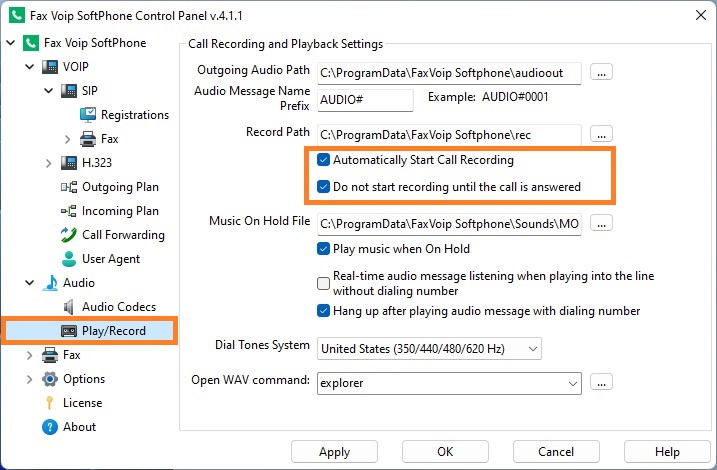Click the User Agent person icon
Image resolution: width=717 pixels, height=470 pixels.
pyautogui.click(x=69, y=259)
